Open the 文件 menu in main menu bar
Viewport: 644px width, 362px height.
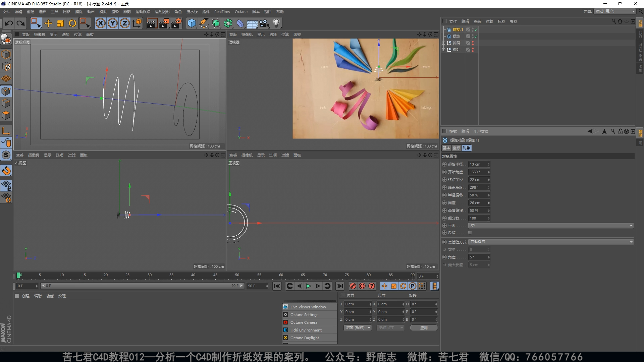coord(6,12)
